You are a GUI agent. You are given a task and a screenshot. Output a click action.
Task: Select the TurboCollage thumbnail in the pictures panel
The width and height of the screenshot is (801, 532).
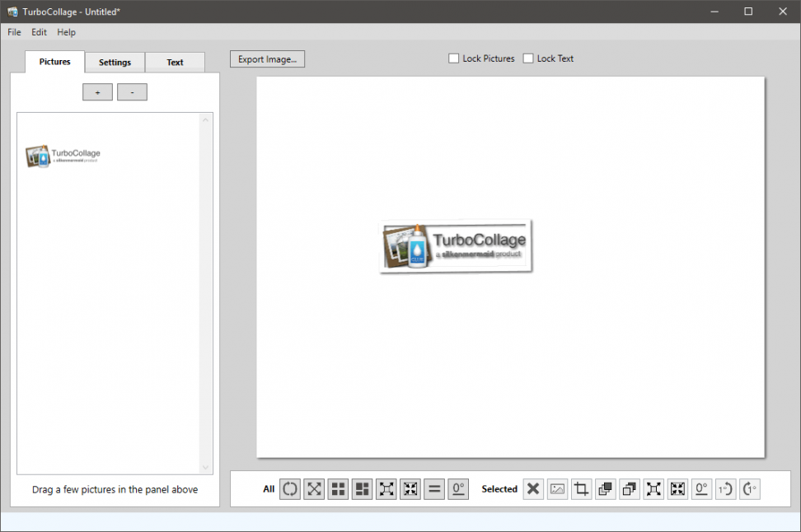63,155
